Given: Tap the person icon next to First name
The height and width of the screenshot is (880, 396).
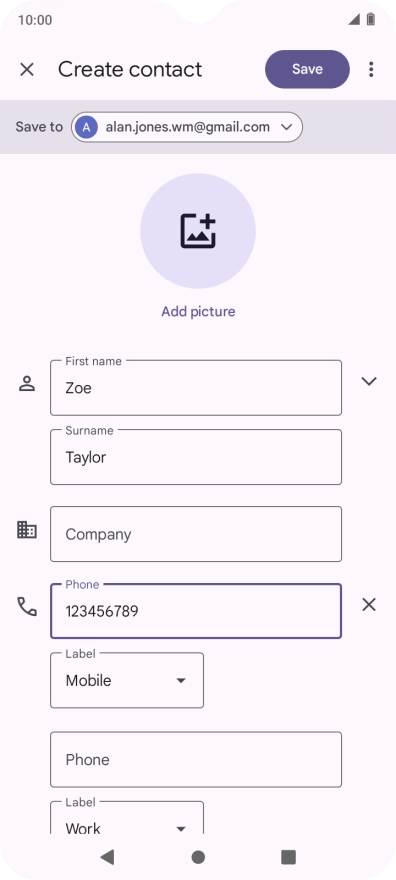Looking at the screenshot, I should click(27, 384).
